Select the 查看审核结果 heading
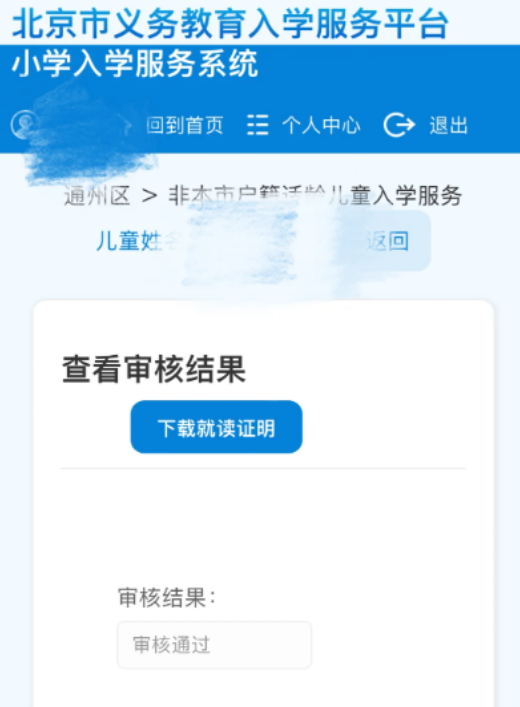 click(154, 369)
